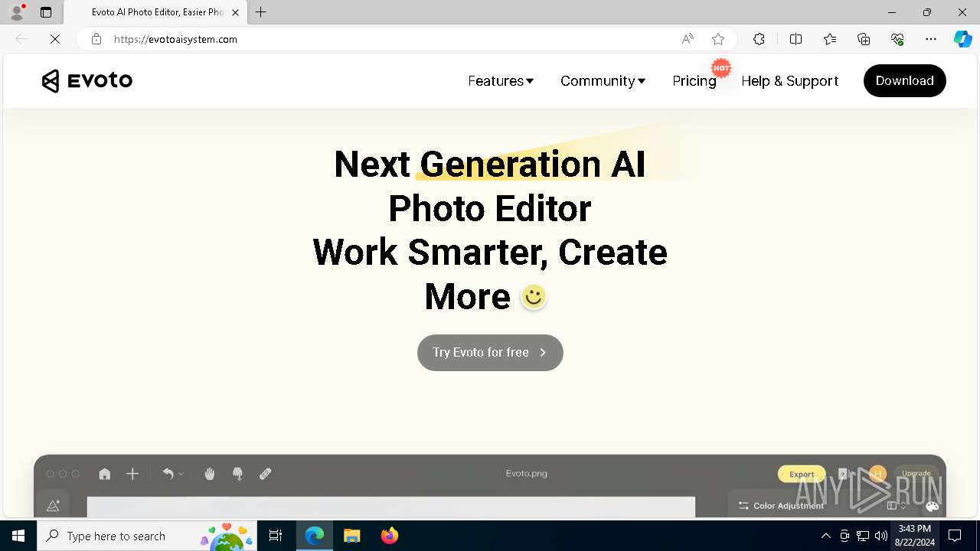Click the Upgrade button in the preview
The width and height of the screenshot is (980, 551).
click(916, 474)
